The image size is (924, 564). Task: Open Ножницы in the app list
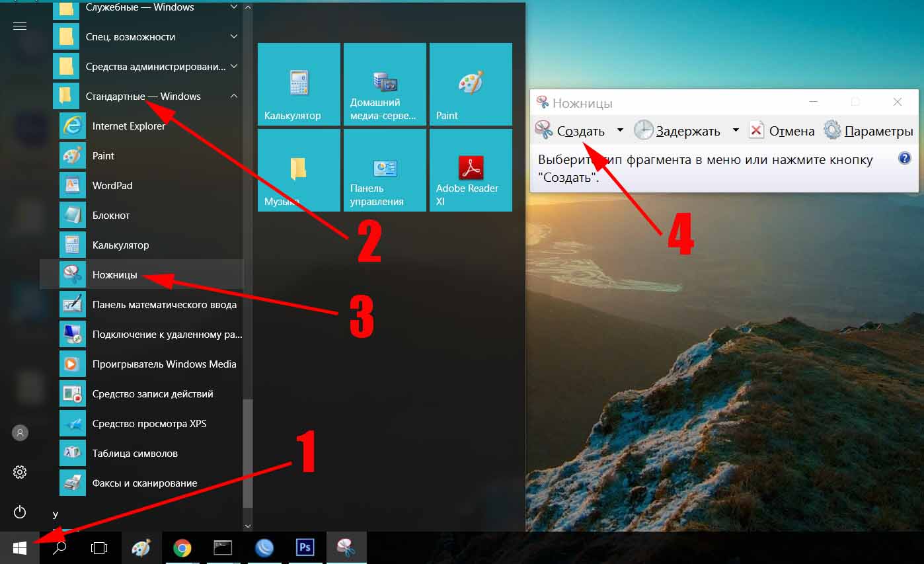click(x=141, y=274)
